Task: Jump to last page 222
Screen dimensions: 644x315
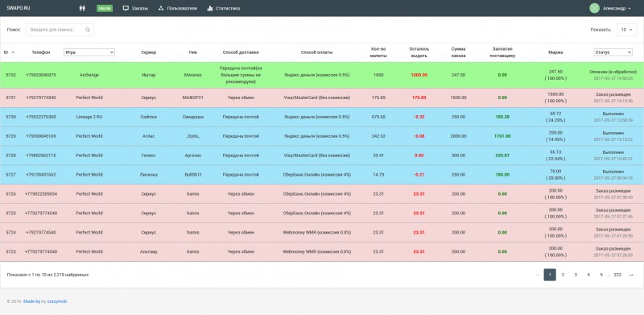Action: coord(617,275)
